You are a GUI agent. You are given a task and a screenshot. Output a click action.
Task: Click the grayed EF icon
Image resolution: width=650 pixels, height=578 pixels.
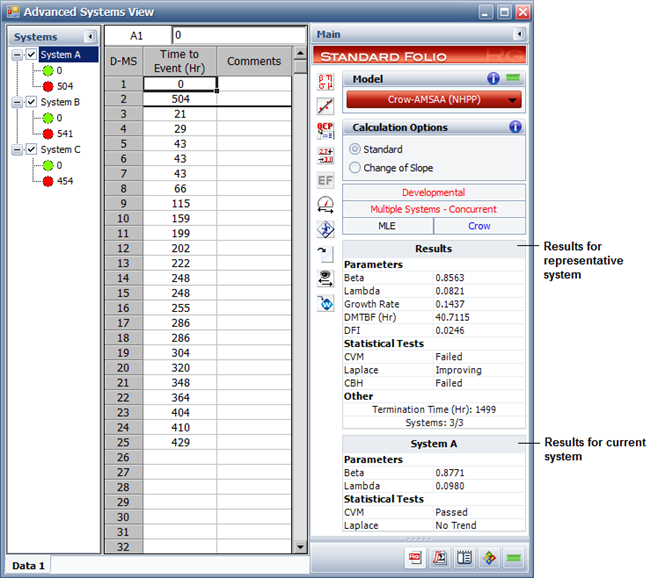click(x=325, y=180)
